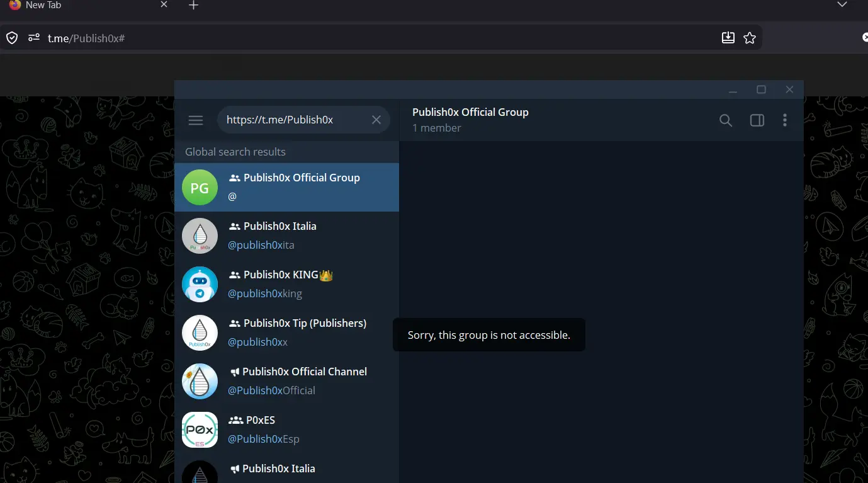Click the install app icon in address bar
The height and width of the screenshot is (483, 868).
click(x=728, y=38)
